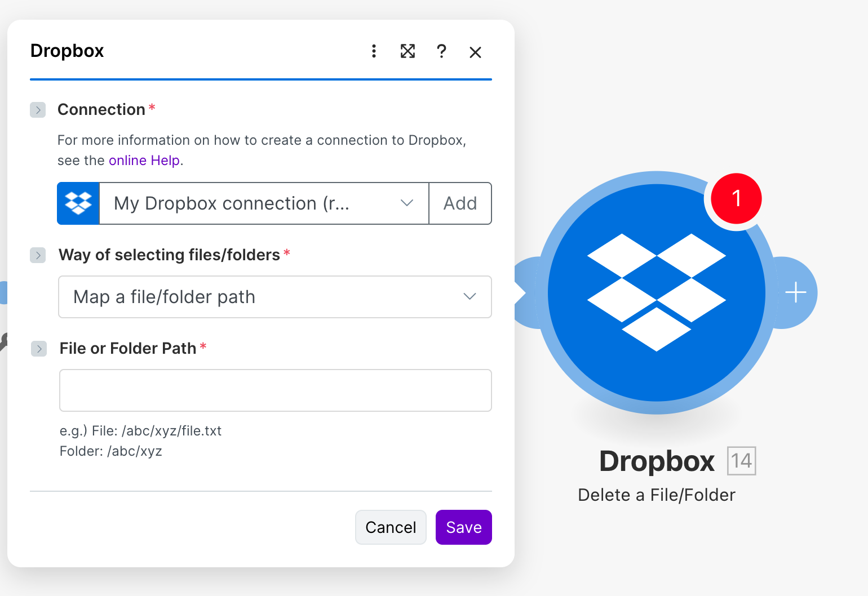This screenshot has height=596, width=868.
Task: Click the Connection field label
Action: 101,109
